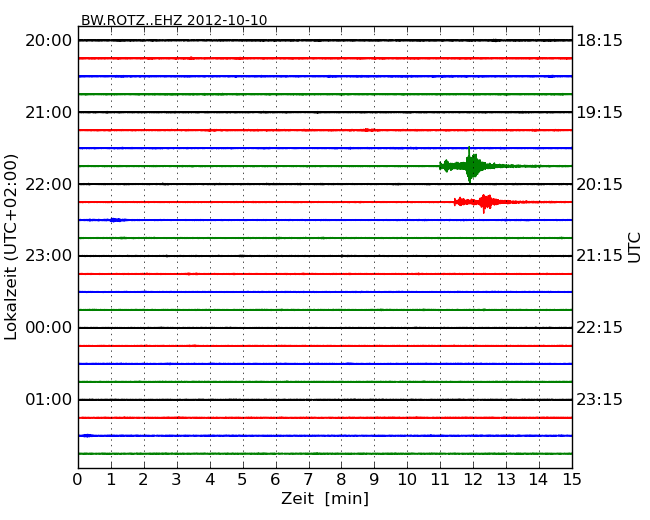Click the 23:15 UTC tick label
Screen dimensions: 650x520
coord(599,399)
